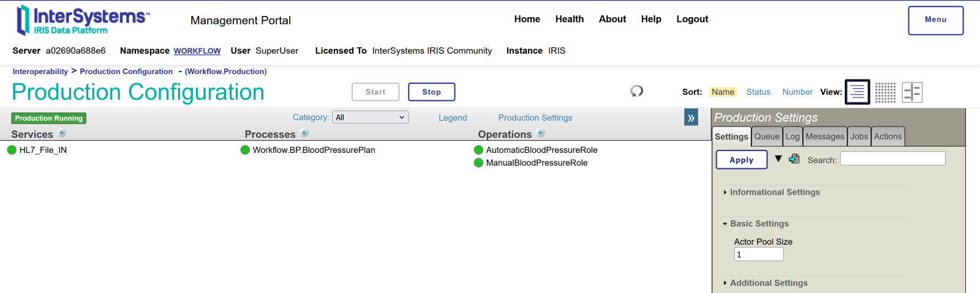
Task: Select HL7_File_IN green status indicator
Action: click(x=12, y=150)
